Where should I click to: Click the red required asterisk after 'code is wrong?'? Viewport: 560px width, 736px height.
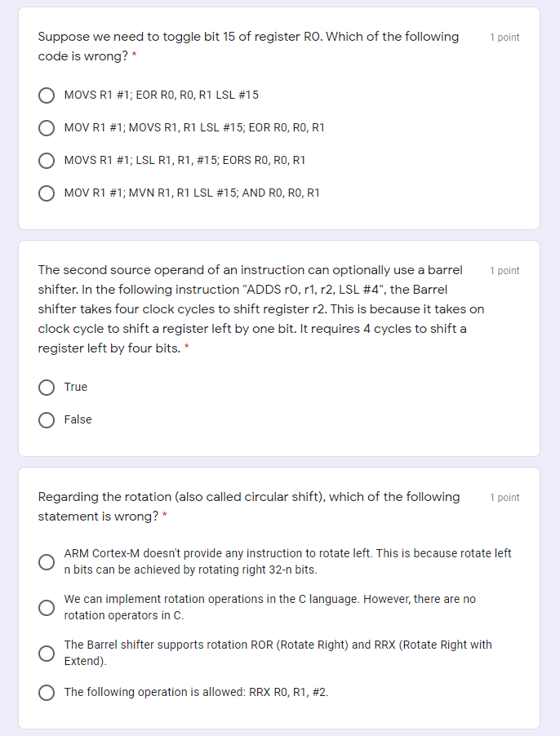(134, 56)
